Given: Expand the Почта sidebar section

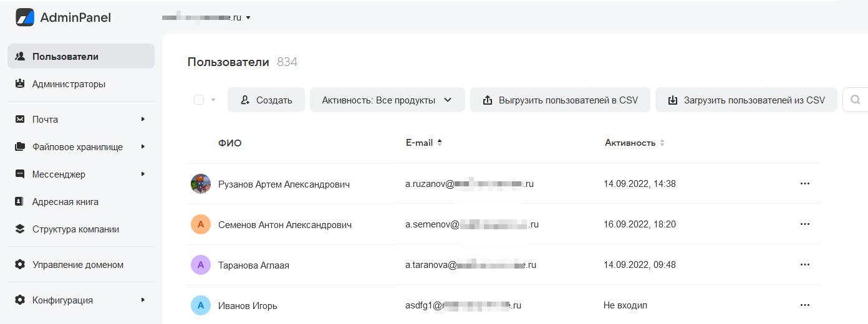Looking at the screenshot, I should [x=143, y=119].
